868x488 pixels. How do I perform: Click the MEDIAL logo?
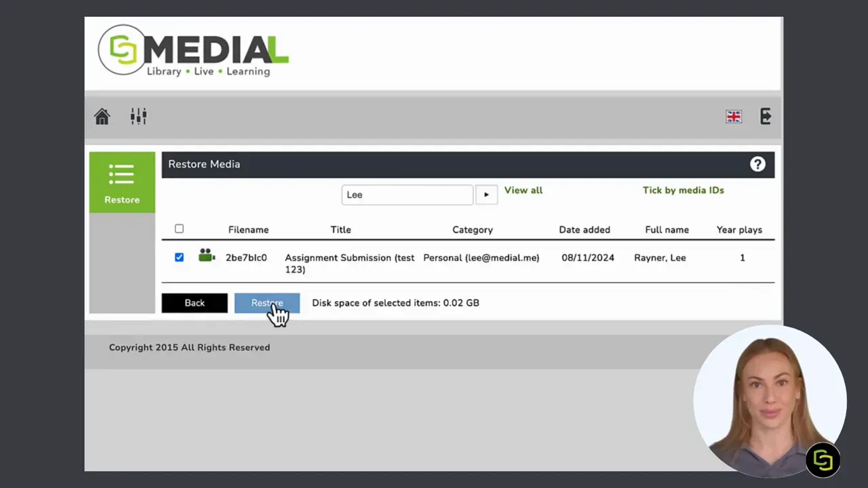[x=194, y=50]
